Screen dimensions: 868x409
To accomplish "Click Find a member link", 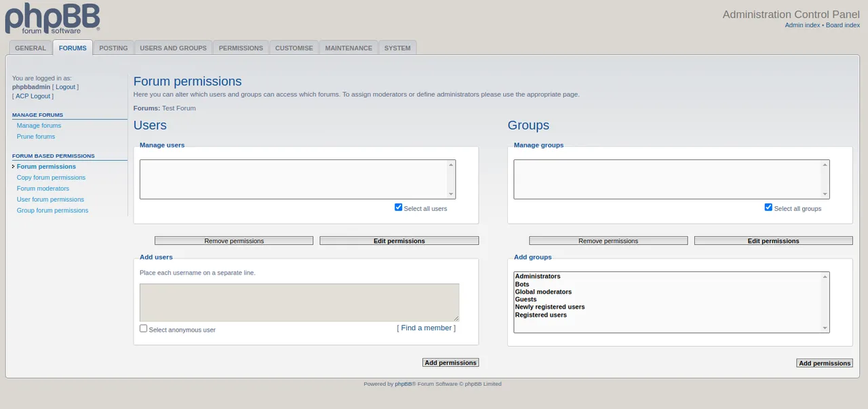I will click(x=427, y=328).
